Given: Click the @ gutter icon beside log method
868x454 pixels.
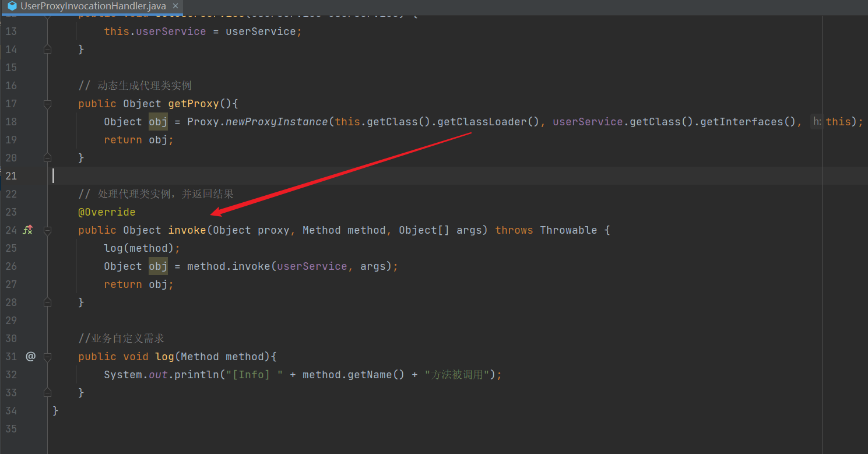Looking at the screenshot, I should pos(30,356).
